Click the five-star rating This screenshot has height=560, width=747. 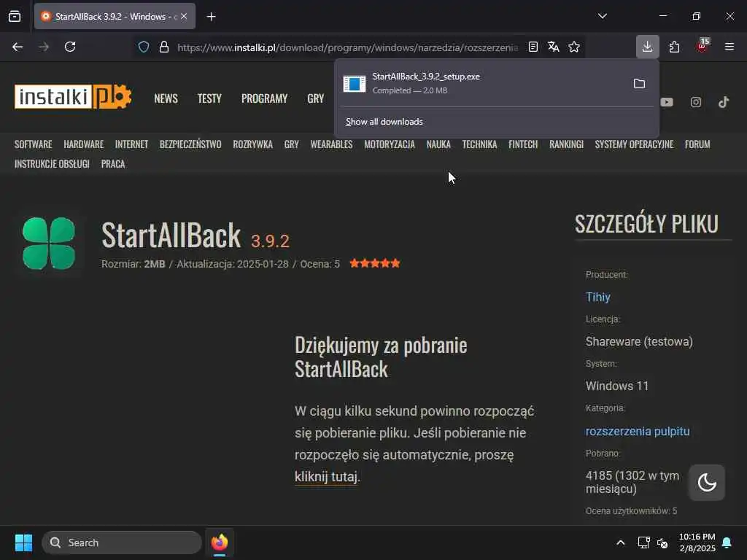tap(375, 263)
